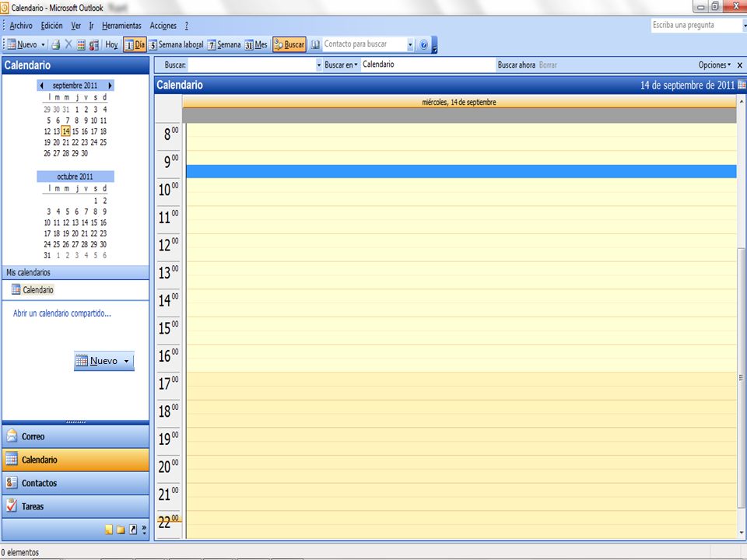Select October 12 in the mini calendar

point(65,223)
